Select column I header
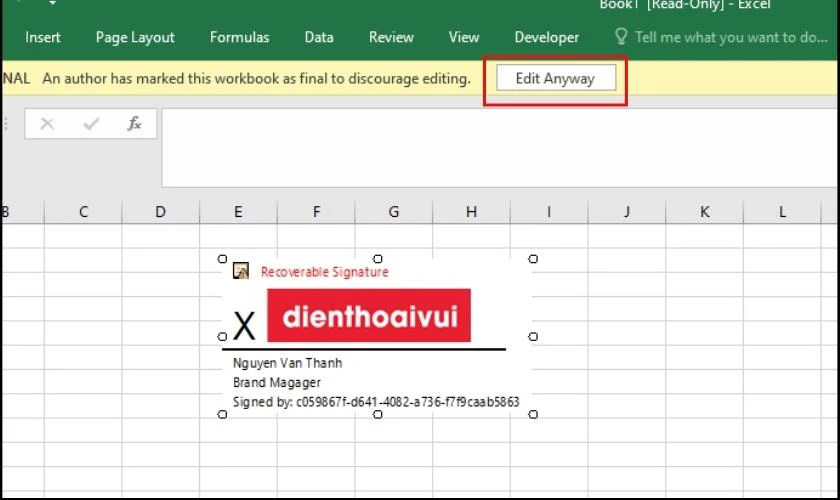The width and height of the screenshot is (840, 500). click(549, 212)
